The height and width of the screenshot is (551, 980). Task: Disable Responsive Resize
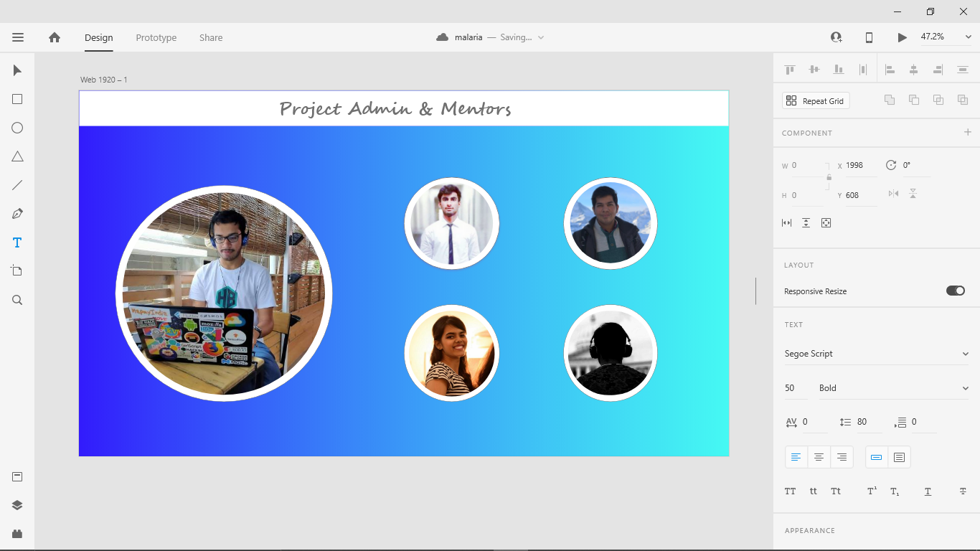click(955, 290)
